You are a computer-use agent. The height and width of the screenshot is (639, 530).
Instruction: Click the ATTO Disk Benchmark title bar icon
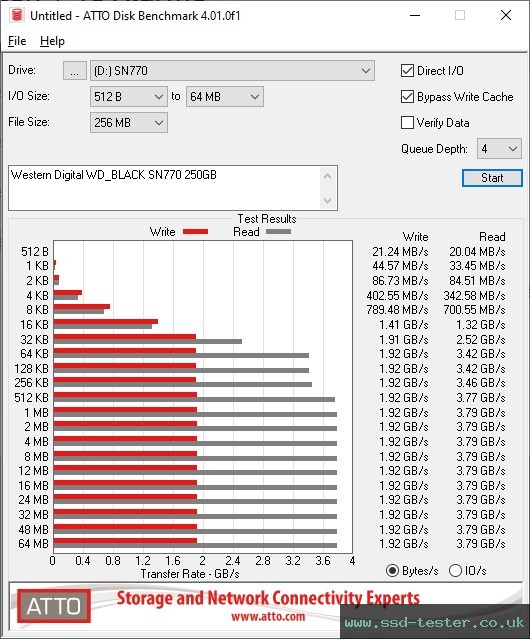(x=17, y=15)
